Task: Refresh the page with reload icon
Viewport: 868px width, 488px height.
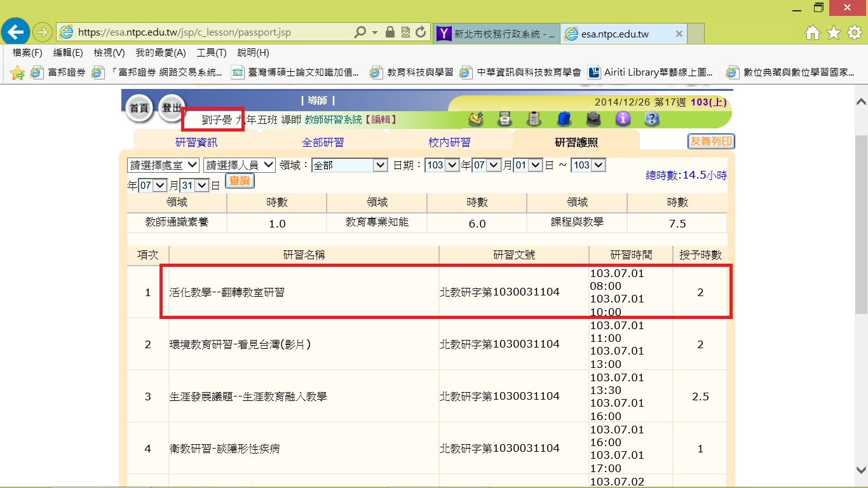Action: (x=420, y=32)
